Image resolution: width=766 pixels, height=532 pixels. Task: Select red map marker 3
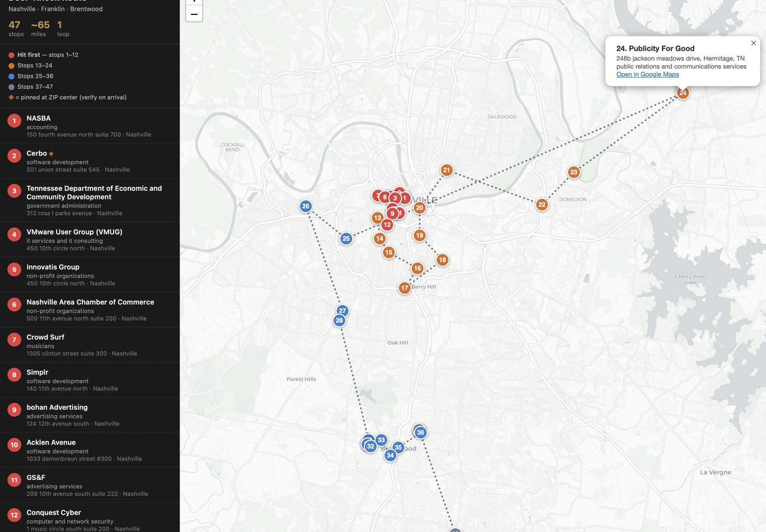click(x=394, y=198)
